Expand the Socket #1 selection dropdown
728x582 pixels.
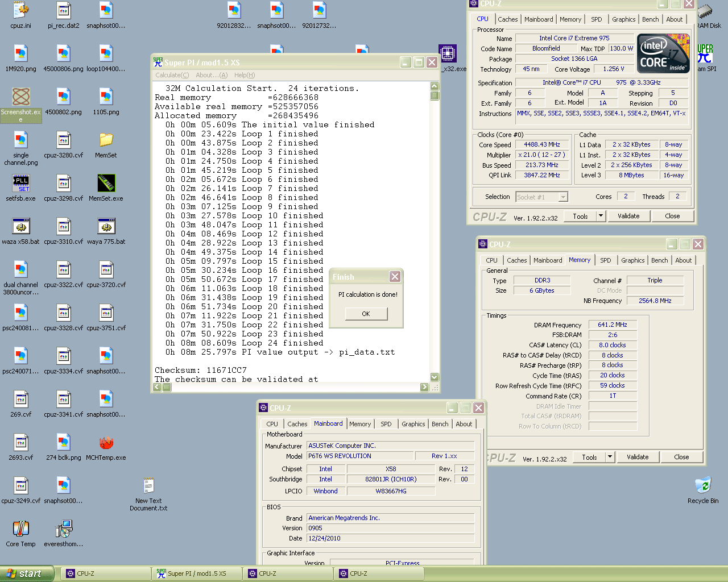[563, 197]
